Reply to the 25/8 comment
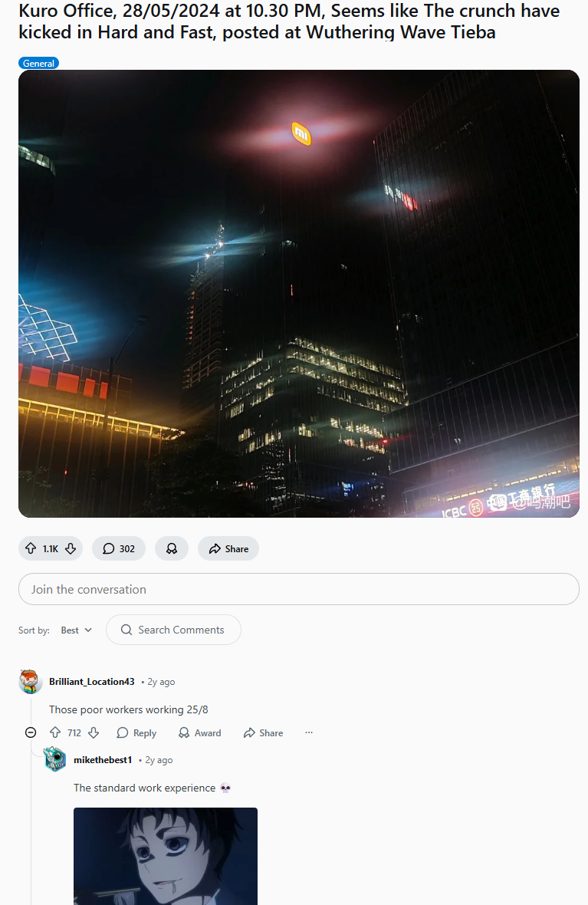The width and height of the screenshot is (588, 905). [136, 732]
